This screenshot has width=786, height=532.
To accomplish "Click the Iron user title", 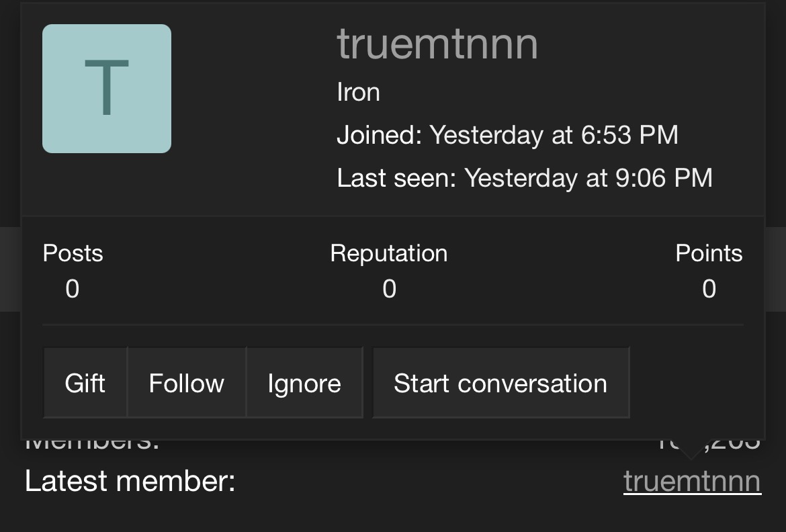I will click(x=359, y=92).
